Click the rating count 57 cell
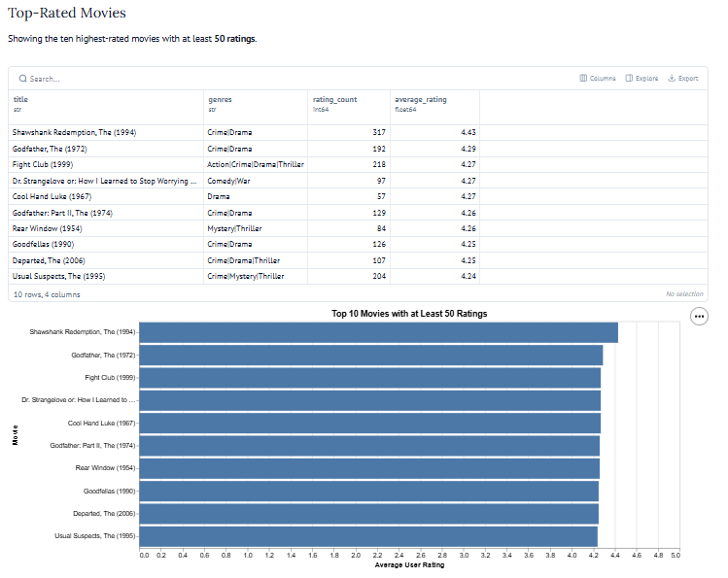Screen dimensions: 728x578 pos(349,196)
